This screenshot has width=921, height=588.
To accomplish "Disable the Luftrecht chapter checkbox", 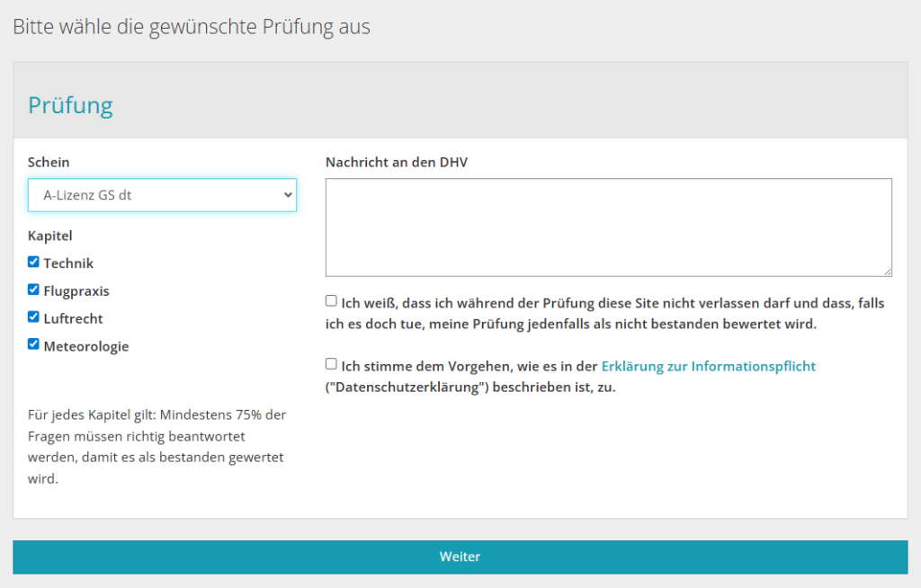I will [x=33, y=317].
